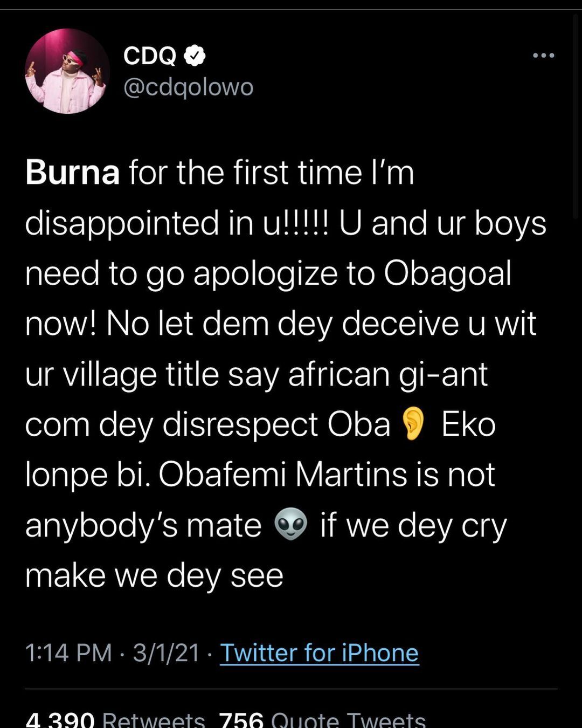
Task: Open the @cdqolowo handle
Action: pos(188,87)
